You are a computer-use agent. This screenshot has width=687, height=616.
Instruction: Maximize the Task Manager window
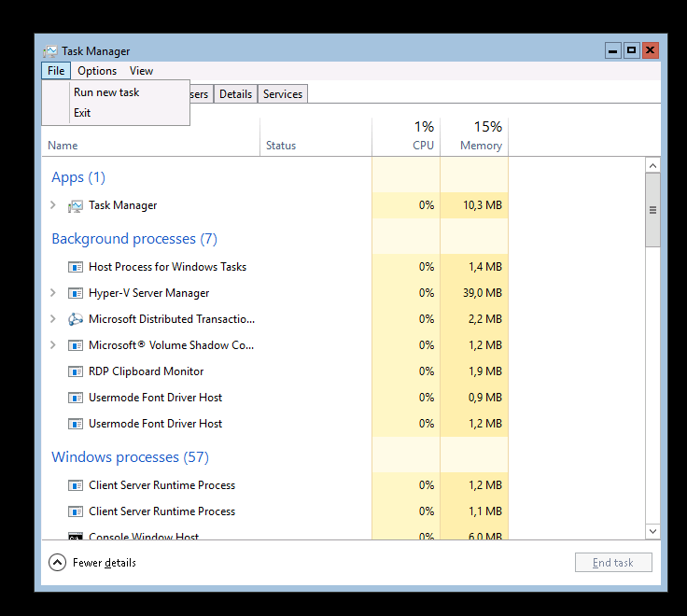(631, 50)
